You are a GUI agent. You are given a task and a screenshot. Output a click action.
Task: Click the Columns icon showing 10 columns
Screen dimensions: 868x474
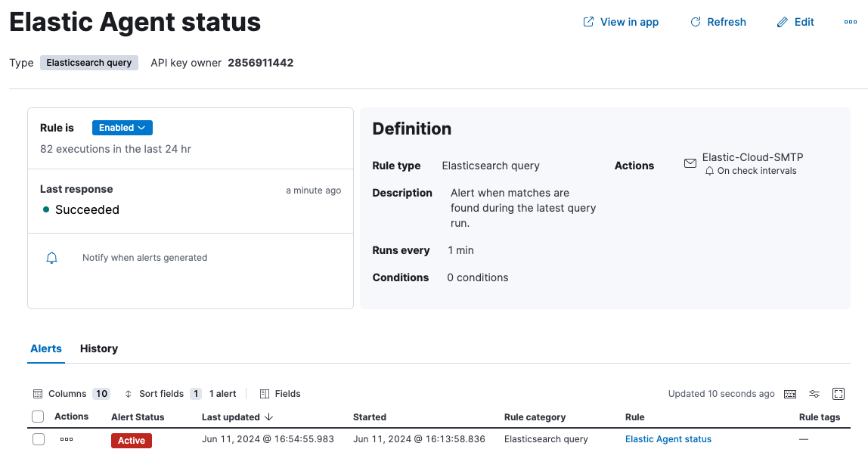click(x=71, y=394)
